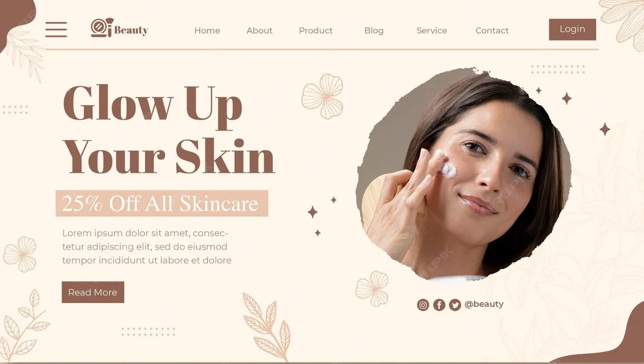
Task: Visit the Blog nav item
Action: (374, 30)
